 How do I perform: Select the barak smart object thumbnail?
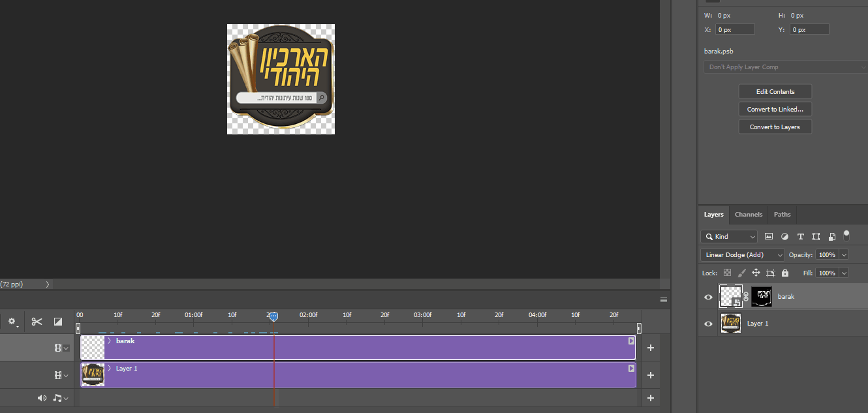click(x=730, y=296)
